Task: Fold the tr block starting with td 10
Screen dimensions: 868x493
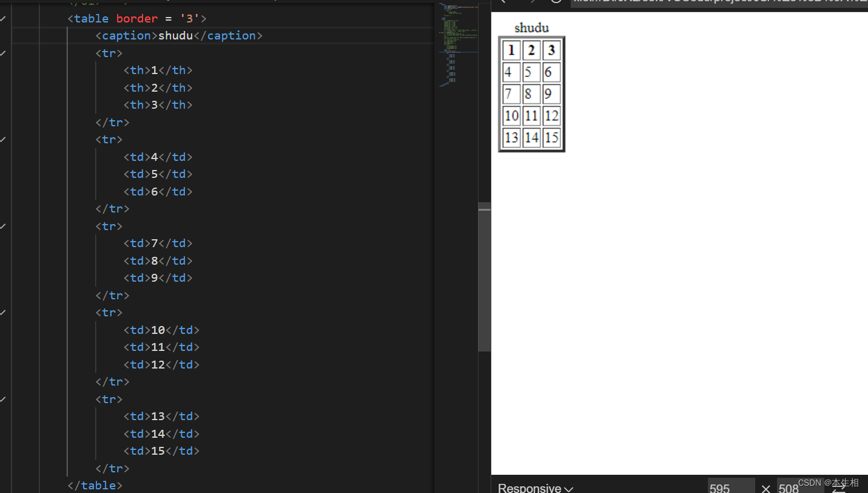Action: click(x=3, y=313)
